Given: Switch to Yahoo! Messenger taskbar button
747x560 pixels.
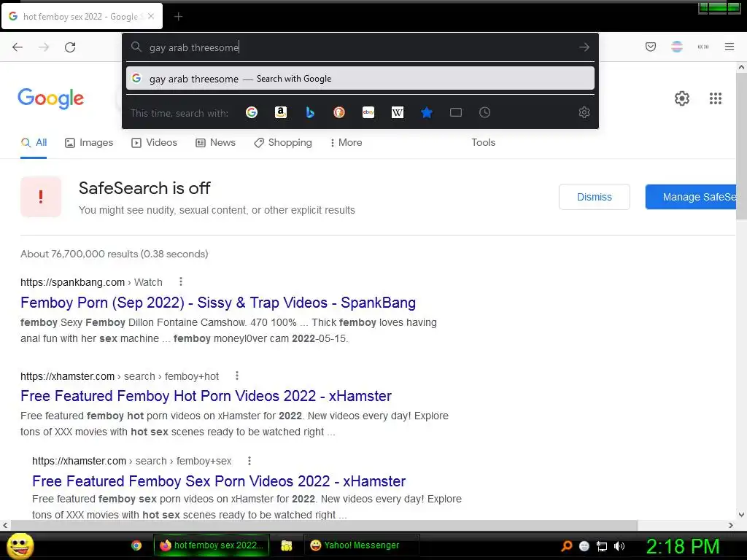Looking at the screenshot, I should tap(362, 545).
